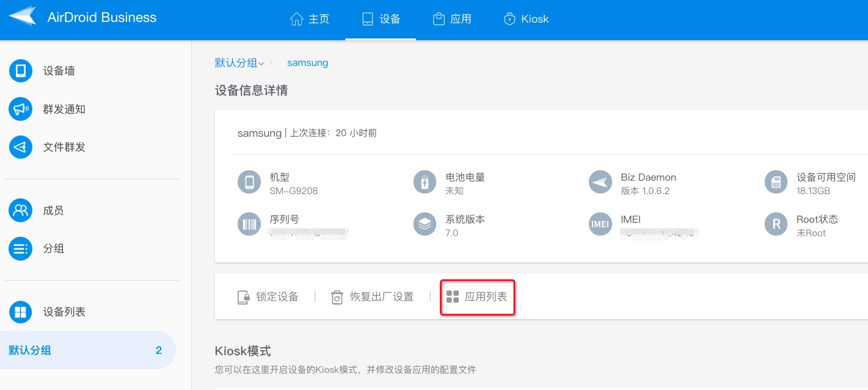The image size is (868, 390).
Task: Click the megaphone icon for 群发通知
Action: [21, 109]
